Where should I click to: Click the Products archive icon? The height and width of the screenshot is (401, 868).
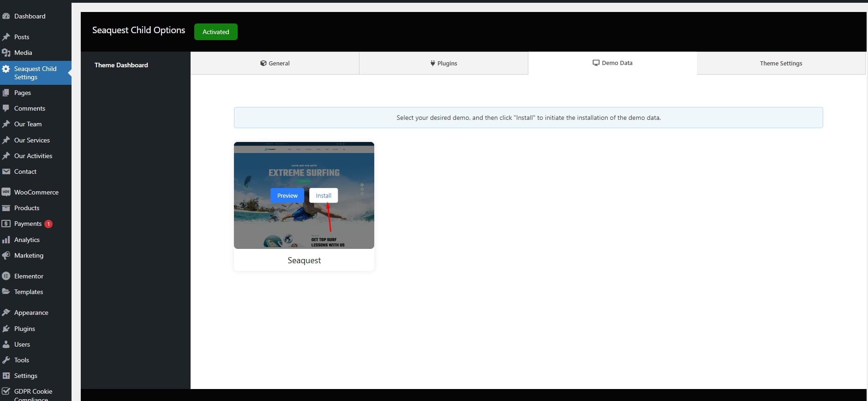[x=6, y=208]
